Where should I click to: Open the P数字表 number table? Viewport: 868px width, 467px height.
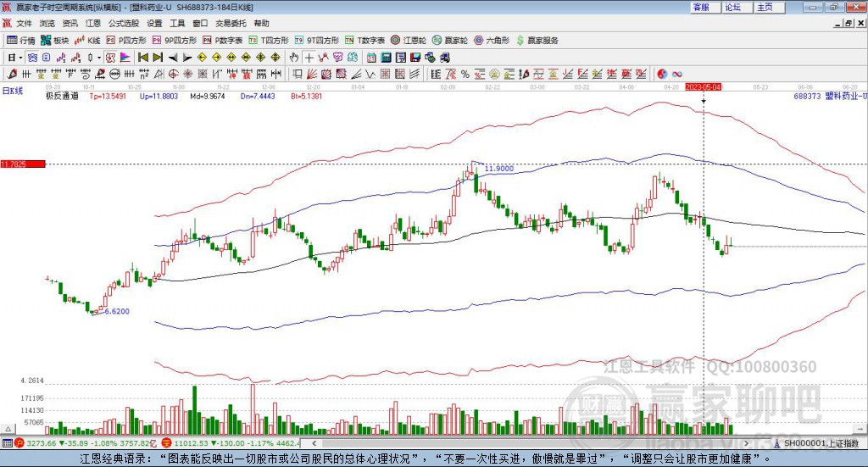(223, 41)
